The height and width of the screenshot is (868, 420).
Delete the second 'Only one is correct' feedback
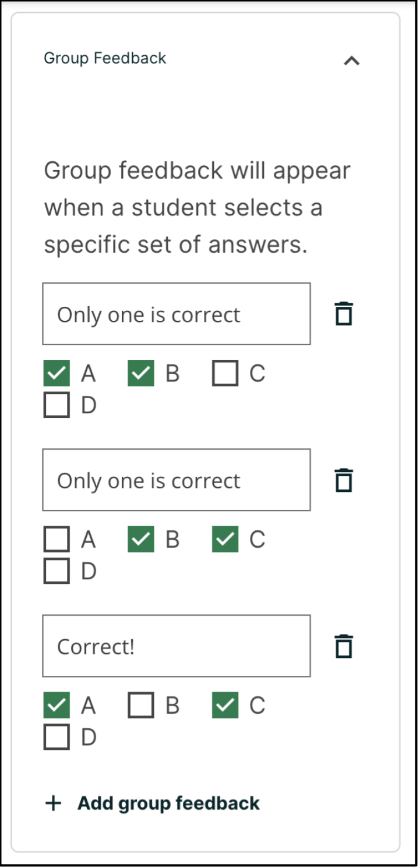click(344, 480)
